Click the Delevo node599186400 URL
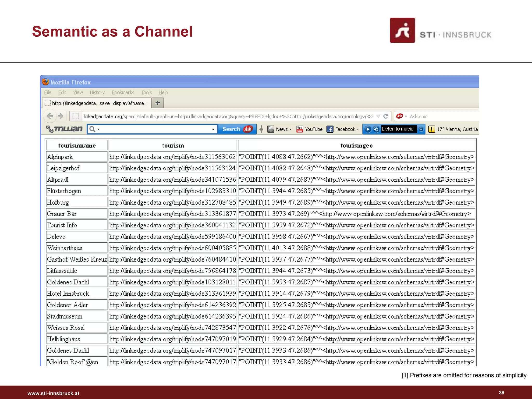The image size is (532, 399). 173,236
